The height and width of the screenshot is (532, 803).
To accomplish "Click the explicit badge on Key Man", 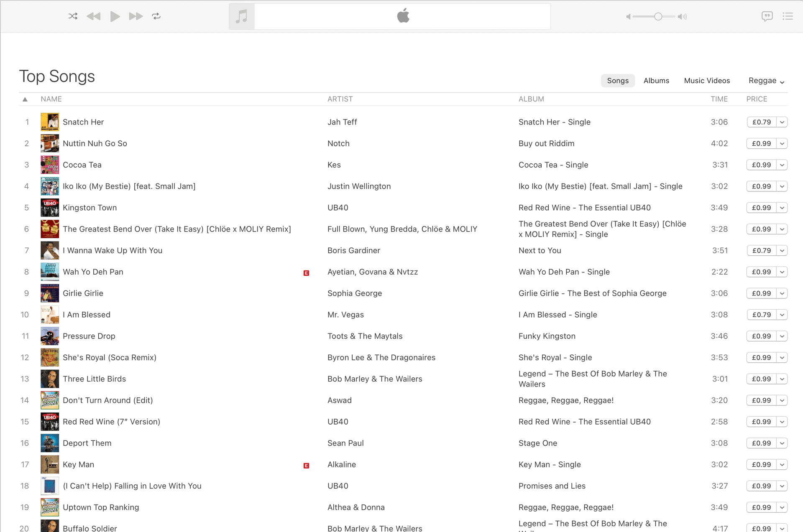I will click(306, 466).
